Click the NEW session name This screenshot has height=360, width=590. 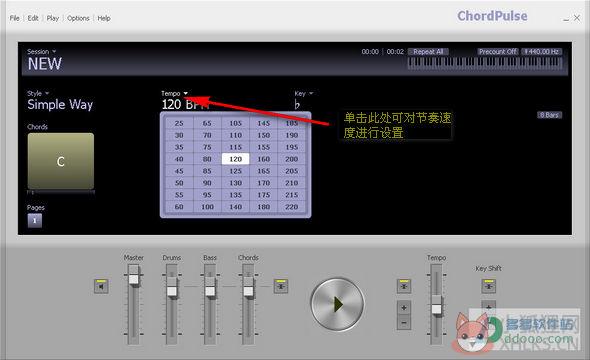pyautogui.click(x=44, y=64)
